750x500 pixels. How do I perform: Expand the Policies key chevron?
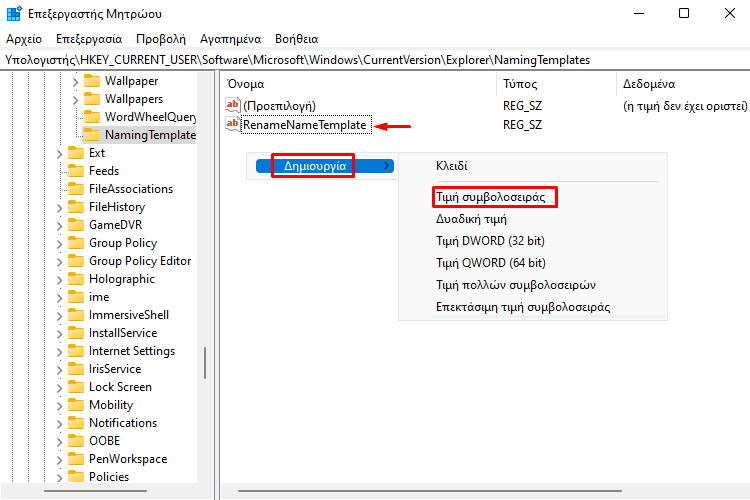point(59,478)
